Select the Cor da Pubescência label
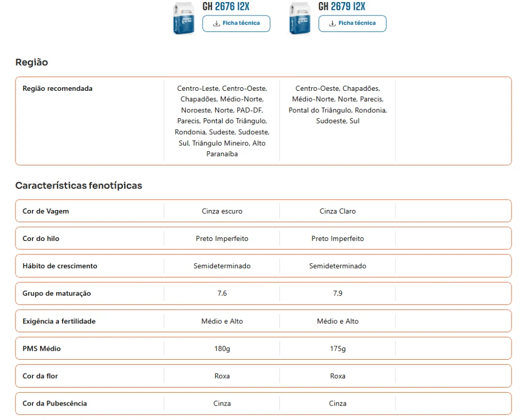 point(55,403)
